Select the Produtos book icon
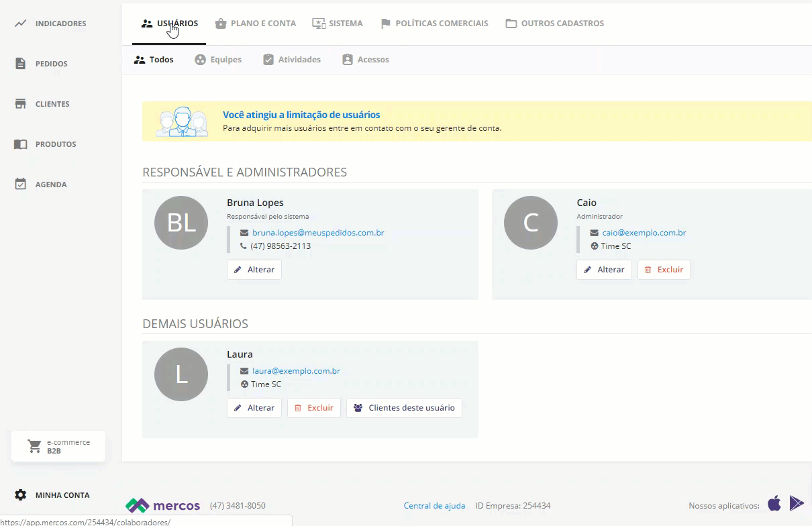The image size is (812, 526). pyautogui.click(x=21, y=144)
